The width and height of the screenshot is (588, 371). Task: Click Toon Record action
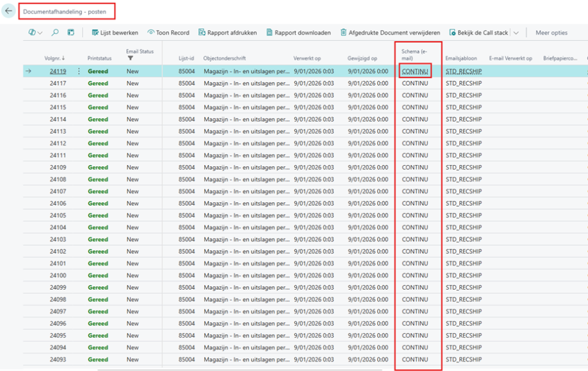point(168,33)
